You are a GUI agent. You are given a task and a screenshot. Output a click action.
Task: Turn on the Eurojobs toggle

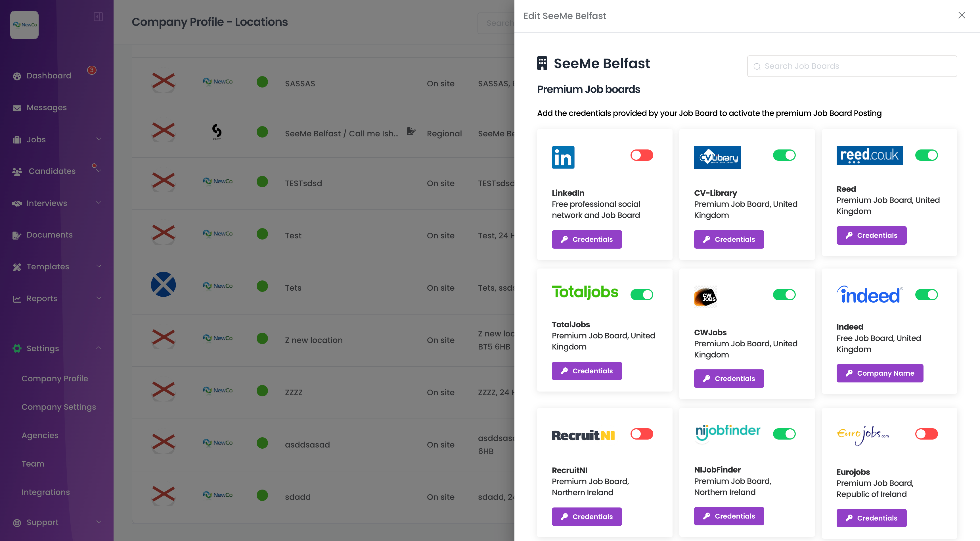[x=926, y=434]
